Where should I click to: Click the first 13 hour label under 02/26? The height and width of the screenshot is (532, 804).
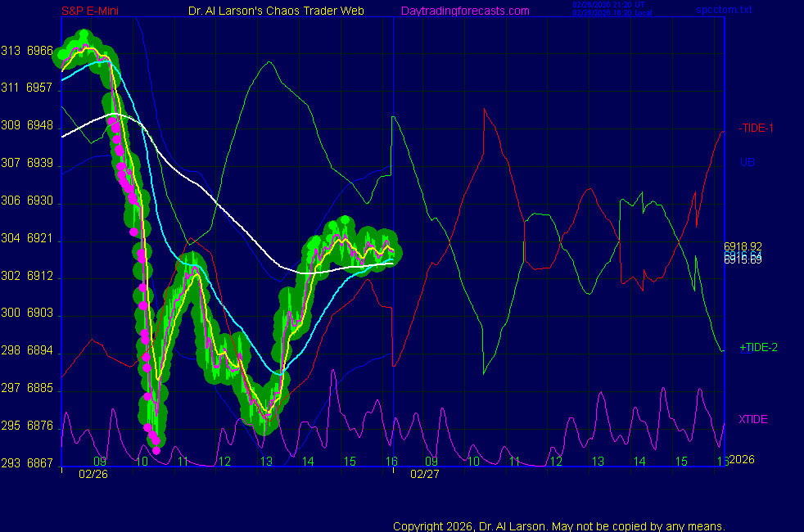click(265, 462)
